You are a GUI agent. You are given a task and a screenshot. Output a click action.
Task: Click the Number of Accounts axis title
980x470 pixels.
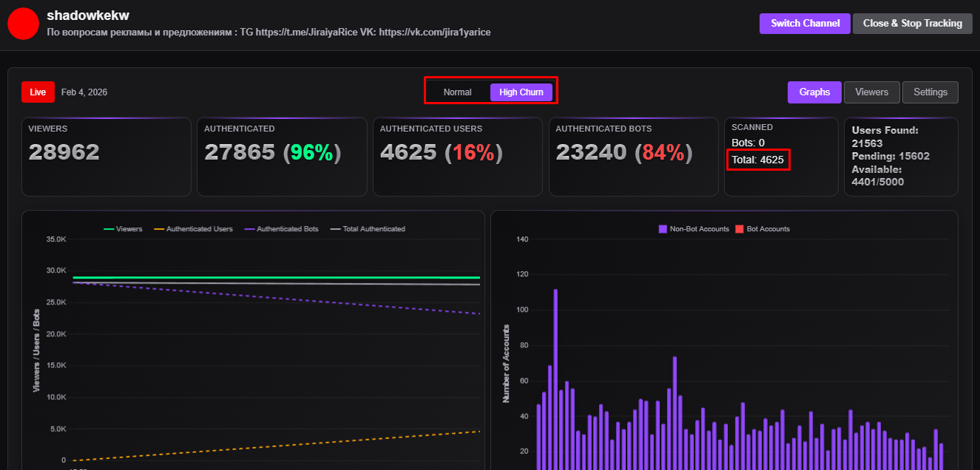[507, 364]
